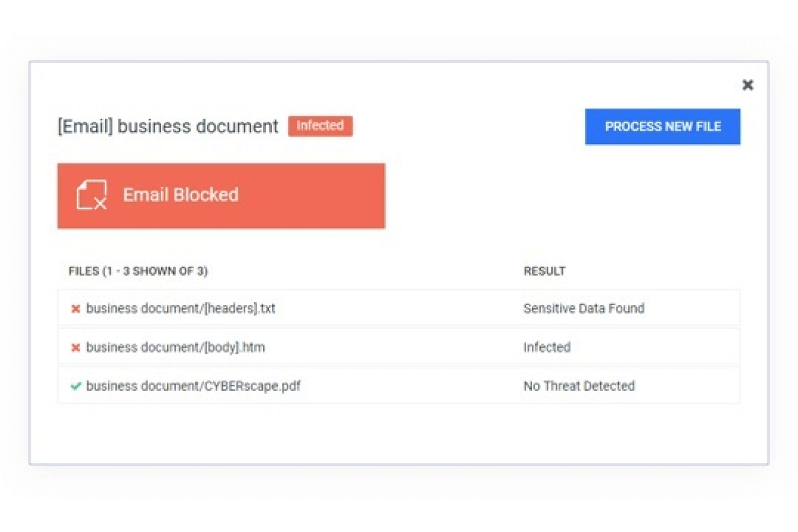Screen dimensions: 798x532
Task: Select the Infected status badge
Action: click(320, 126)
